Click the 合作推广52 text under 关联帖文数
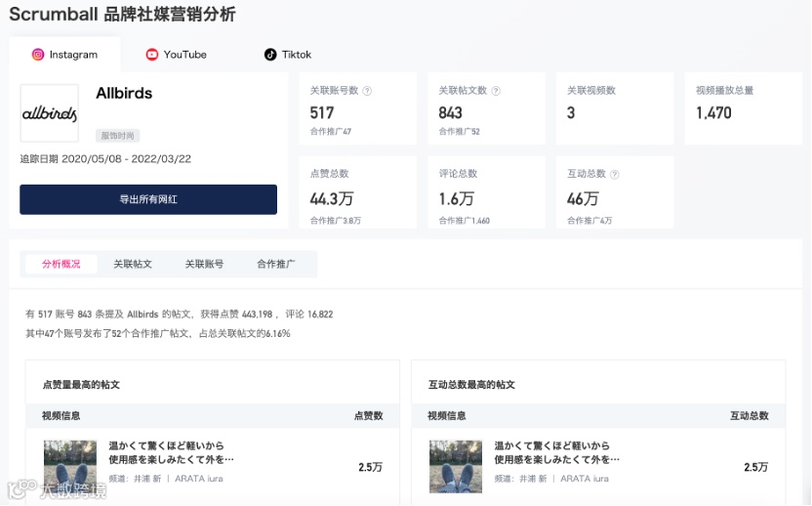 [459, 132]
